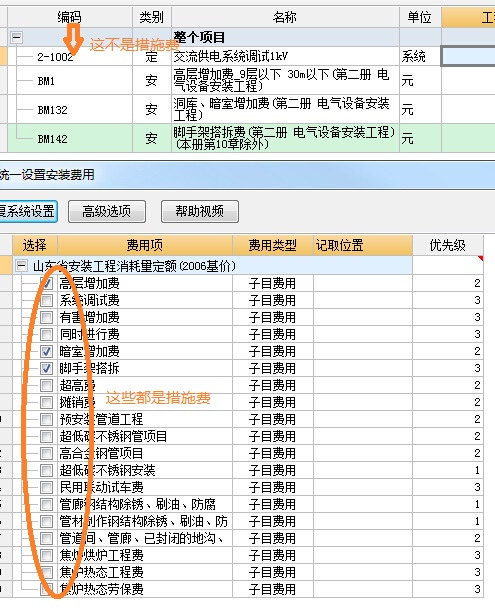The height and width of the screenshot is (614, 495).
Task: Click the 类别 column header
Action: tap(152, 17)
